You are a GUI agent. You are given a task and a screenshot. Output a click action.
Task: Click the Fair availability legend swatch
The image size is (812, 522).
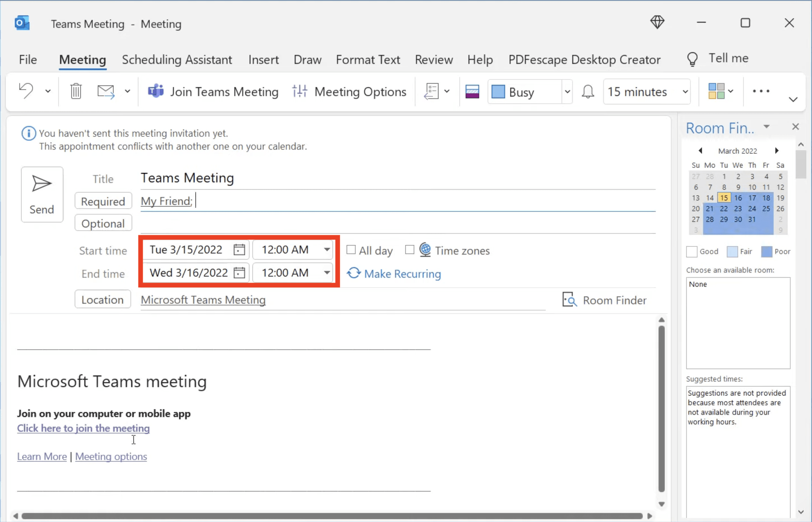click(x=732, y=252)
